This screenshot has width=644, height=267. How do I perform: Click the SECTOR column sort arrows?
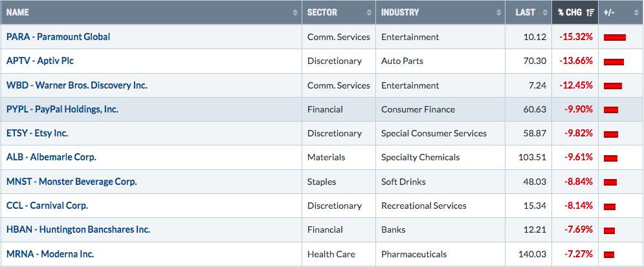[x=369, y=13]
